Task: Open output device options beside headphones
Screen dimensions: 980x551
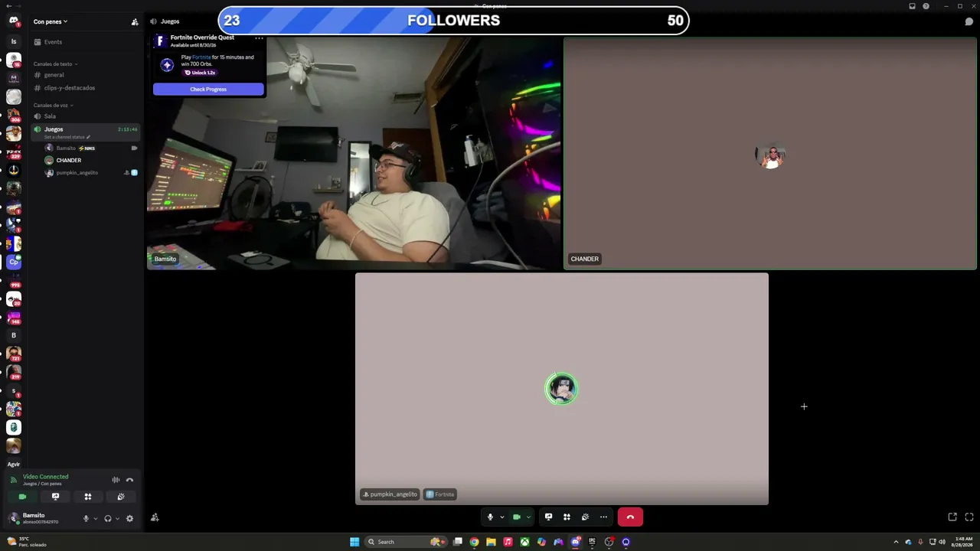Action: [117, 518]
